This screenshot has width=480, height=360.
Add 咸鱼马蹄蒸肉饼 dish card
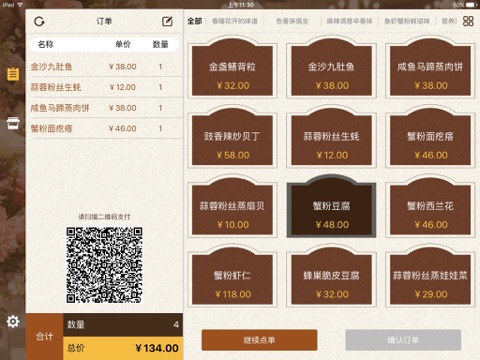coord(430,68)
